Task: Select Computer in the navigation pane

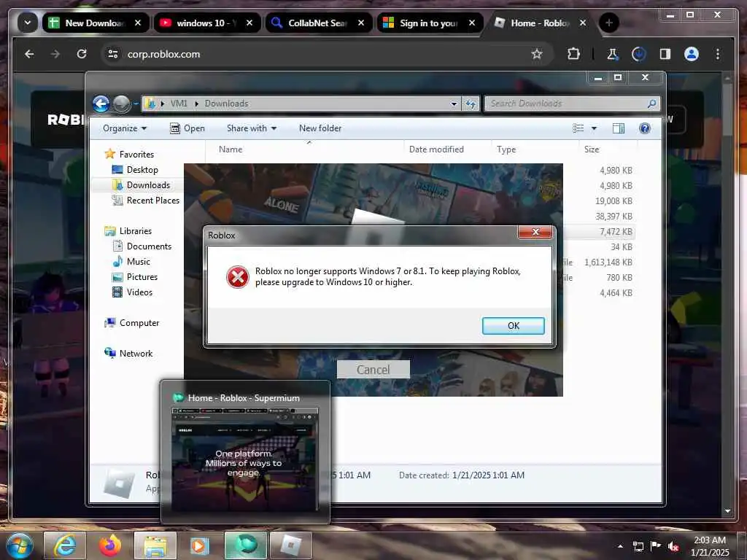Action: (132, 323)
